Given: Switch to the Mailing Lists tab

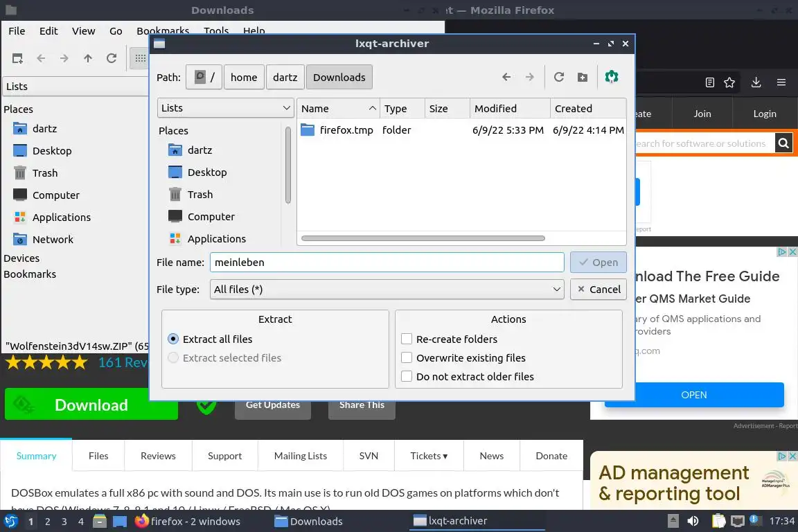Looking at the screenshot, I should pos(300,456).
